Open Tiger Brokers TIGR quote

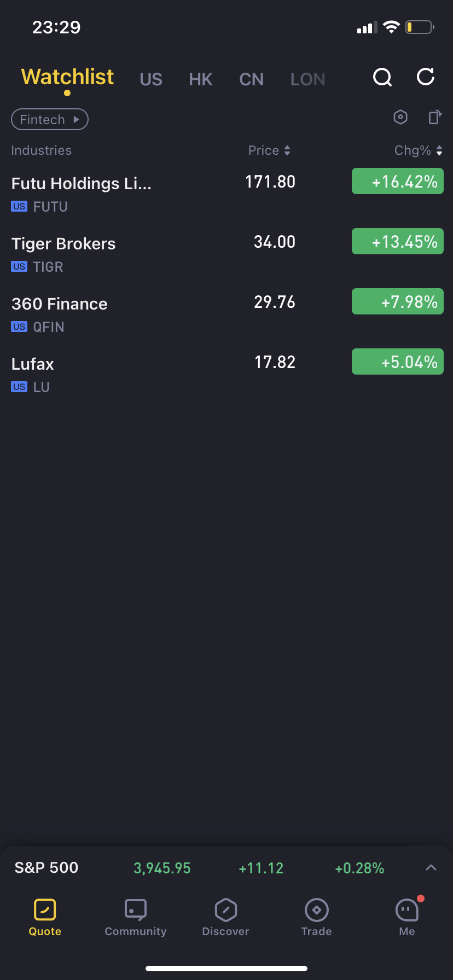(x=109, y=253)
